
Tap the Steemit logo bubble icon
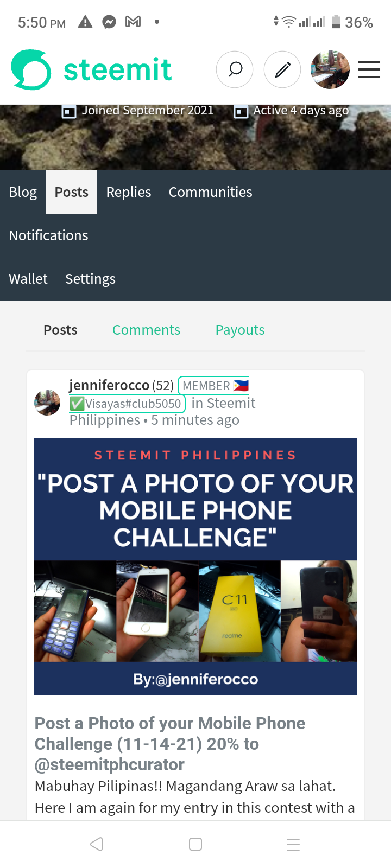click(31, 69)
